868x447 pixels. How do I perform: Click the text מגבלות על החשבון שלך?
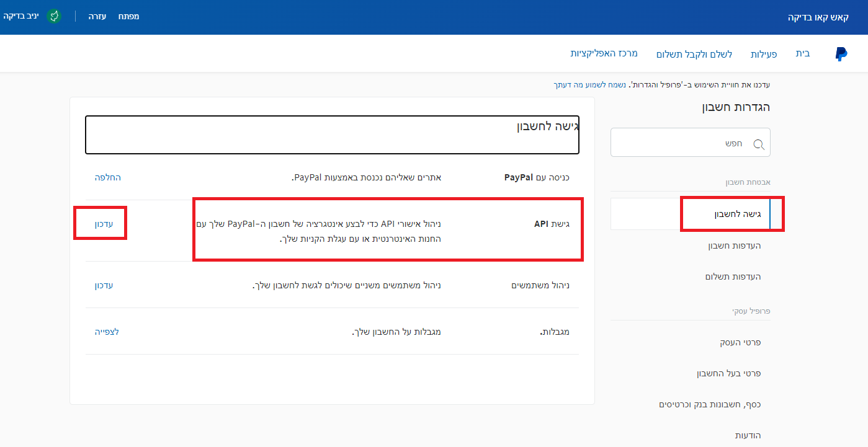396,332
